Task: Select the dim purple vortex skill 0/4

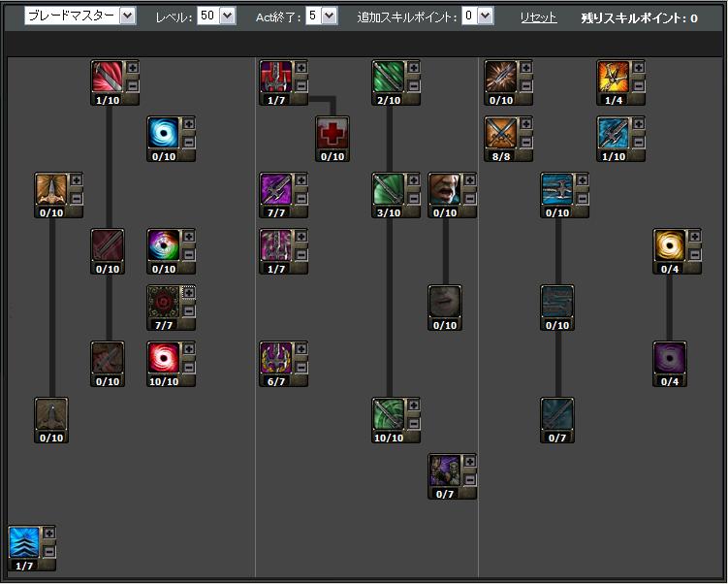Action: pos(669,358)
